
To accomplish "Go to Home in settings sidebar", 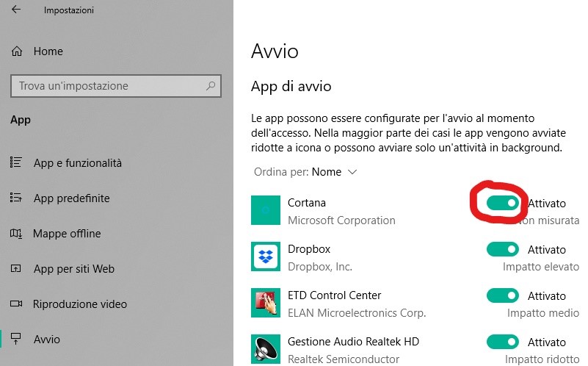I will (x=48, y=51).
